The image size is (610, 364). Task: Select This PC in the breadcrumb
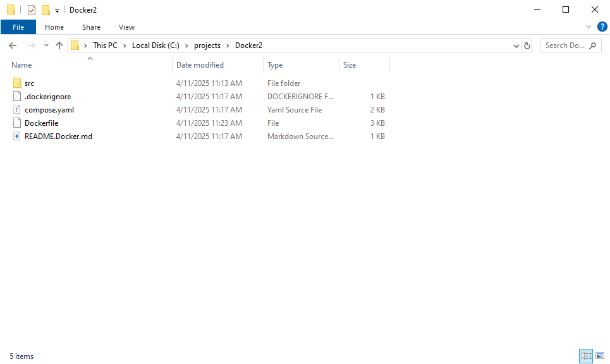105,45
